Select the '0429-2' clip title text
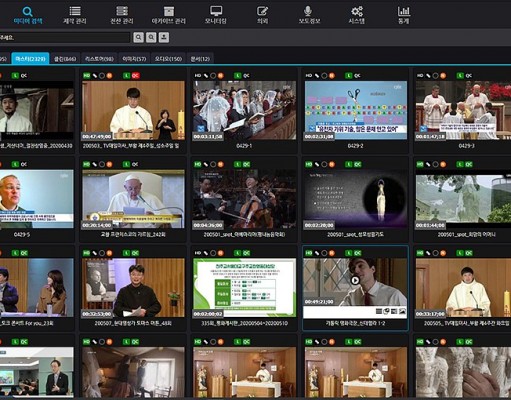 (x=355, y=146)
